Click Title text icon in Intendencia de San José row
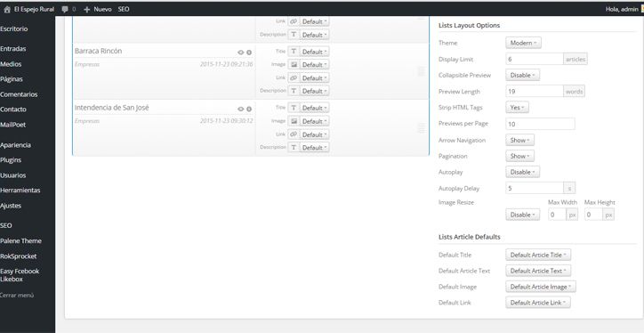 pos(294,108)
